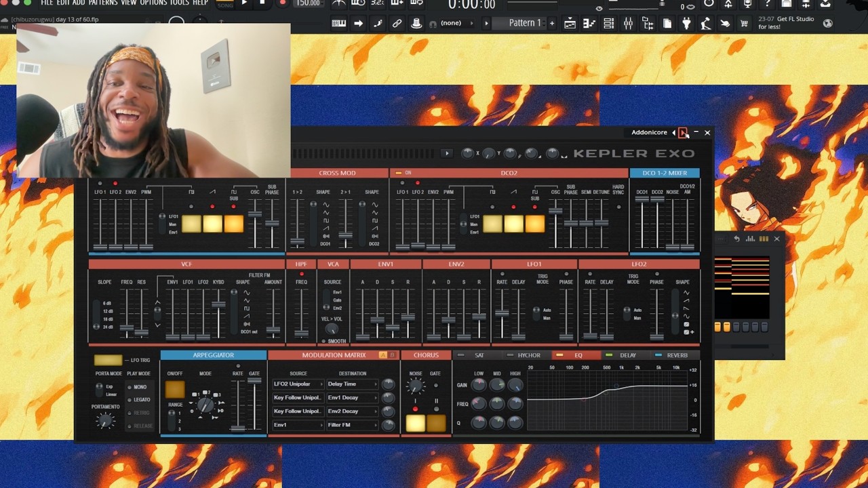This screenshot has height=488, width=868.
Task: Toggle the Arpeggiator ON/OFF switch
Action: (x=175, y=389)
